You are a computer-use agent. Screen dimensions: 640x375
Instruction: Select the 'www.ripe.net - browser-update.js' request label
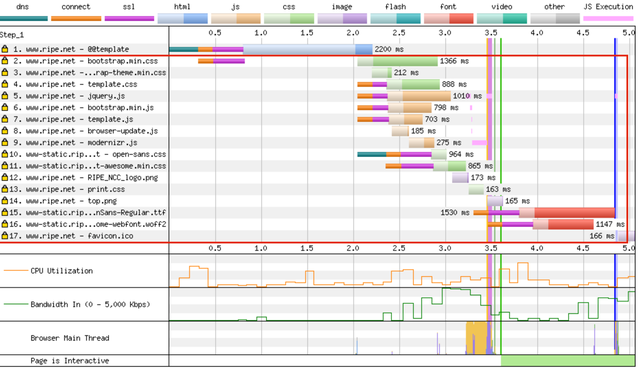92,131
